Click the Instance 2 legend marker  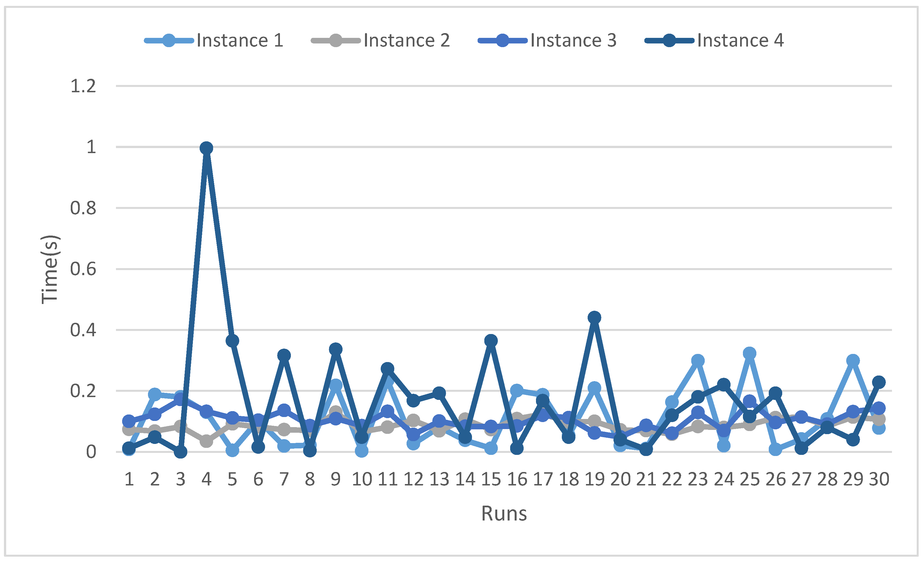[x=336, y=40]
